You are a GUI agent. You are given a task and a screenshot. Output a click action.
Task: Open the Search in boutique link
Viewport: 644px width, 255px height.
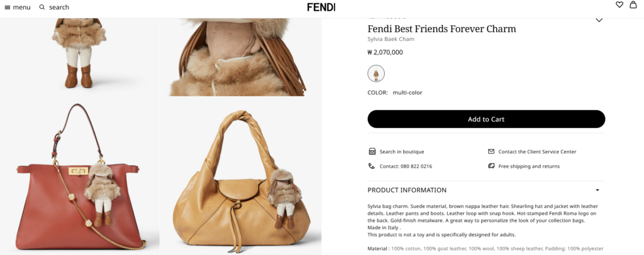click(x=401, y=151)
